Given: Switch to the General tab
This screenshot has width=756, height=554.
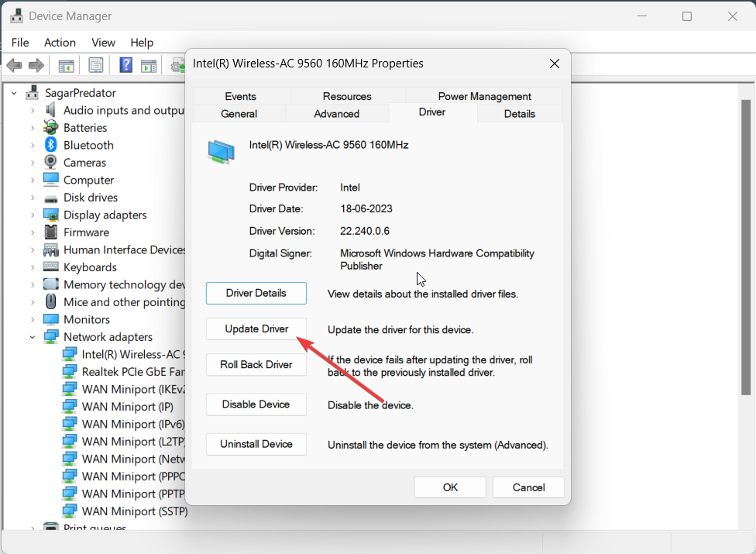Looking at the screenshot, I should [x=239, y=114].
